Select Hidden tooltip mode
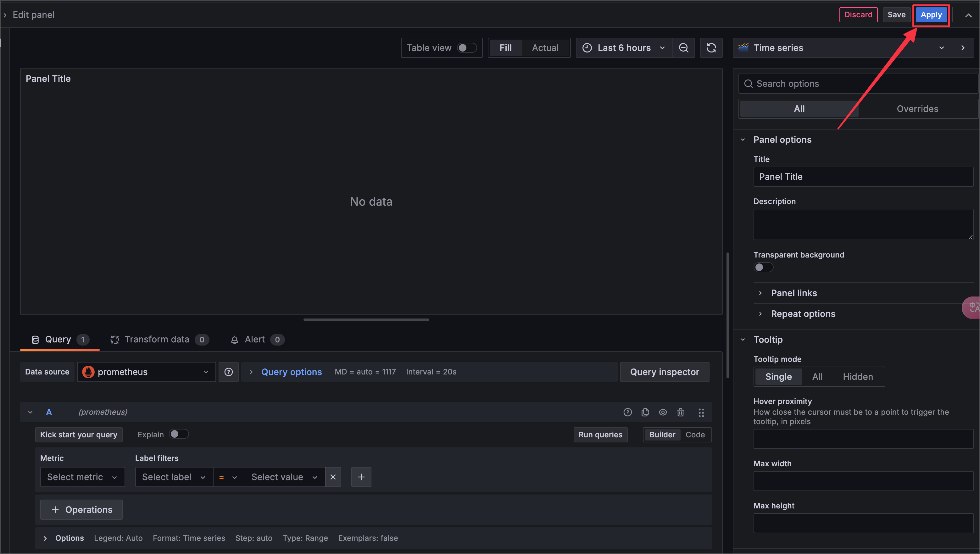The width and height of the screenshot is (980, 554). coord(858,377)
